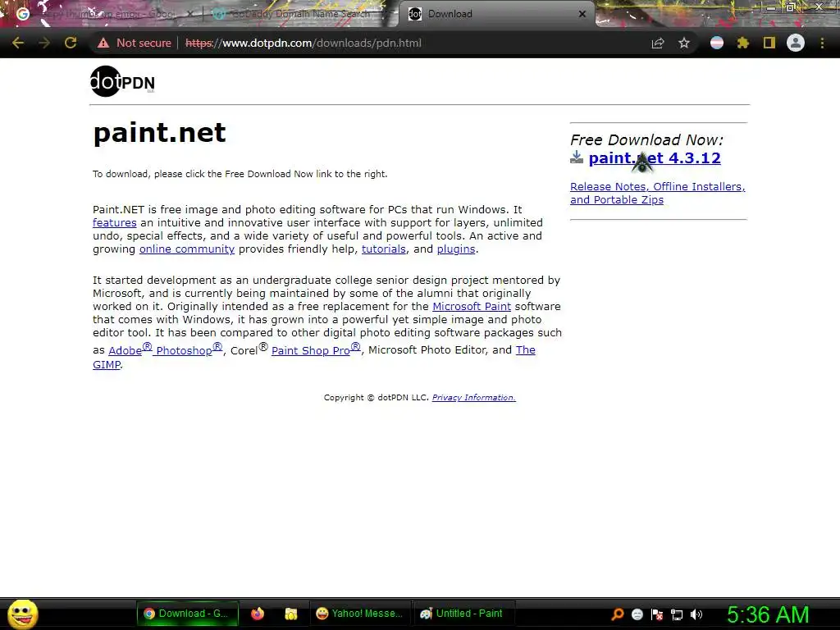This screenshot has width=840, height=630.
Task: Switch to the Download - Google Chrome taskbar button
Action: point(186,614)
